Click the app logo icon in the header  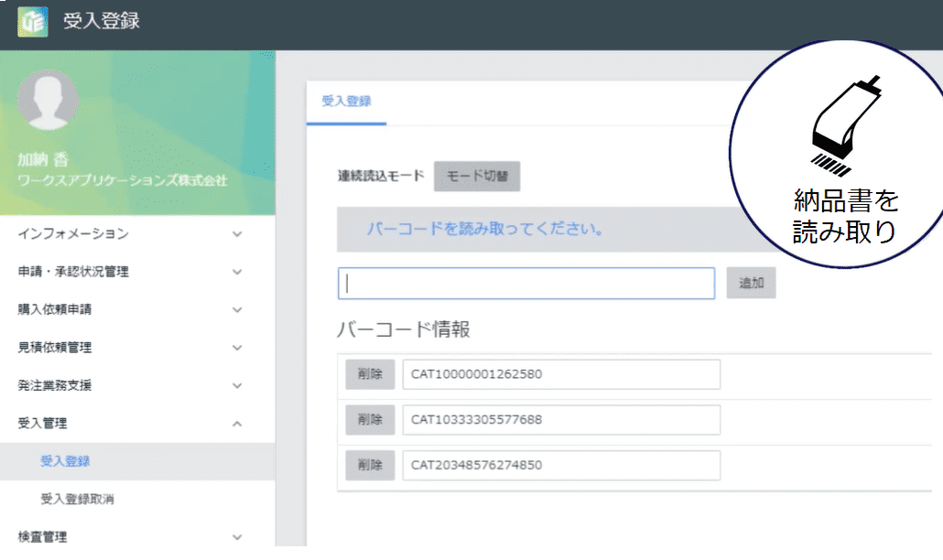31,19
